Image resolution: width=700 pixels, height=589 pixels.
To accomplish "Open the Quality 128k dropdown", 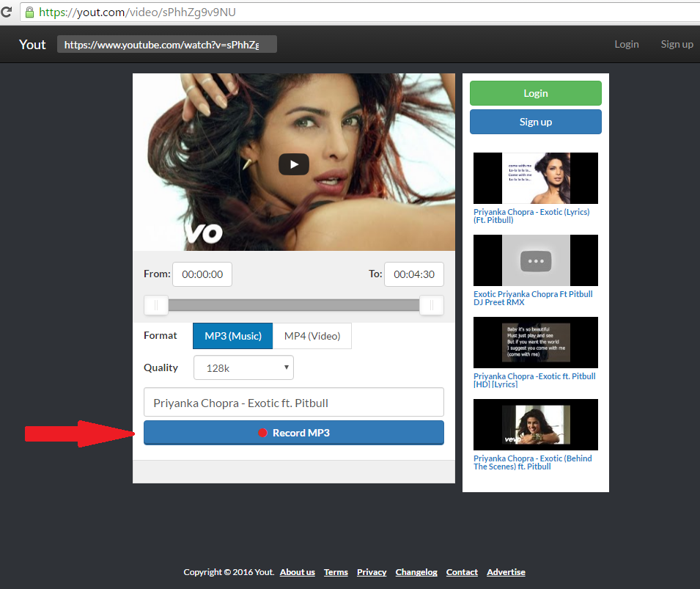I will click(x=243, y=367).
